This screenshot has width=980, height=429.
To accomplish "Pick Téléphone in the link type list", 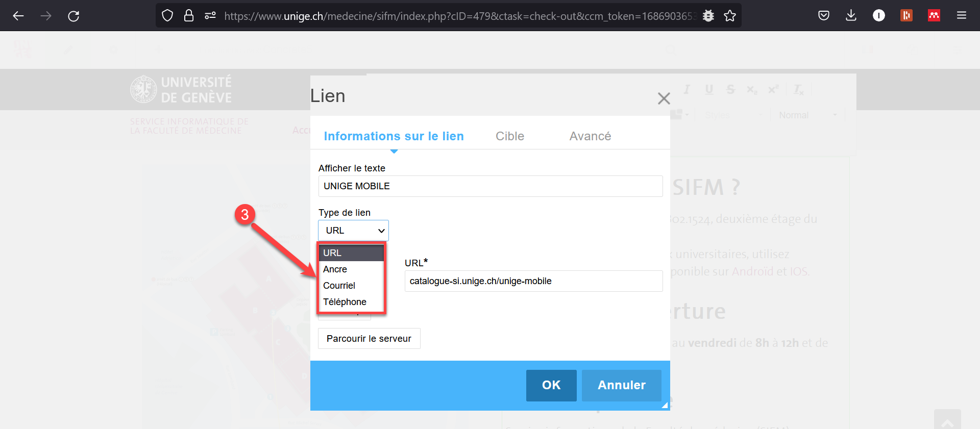I will 345,302.
